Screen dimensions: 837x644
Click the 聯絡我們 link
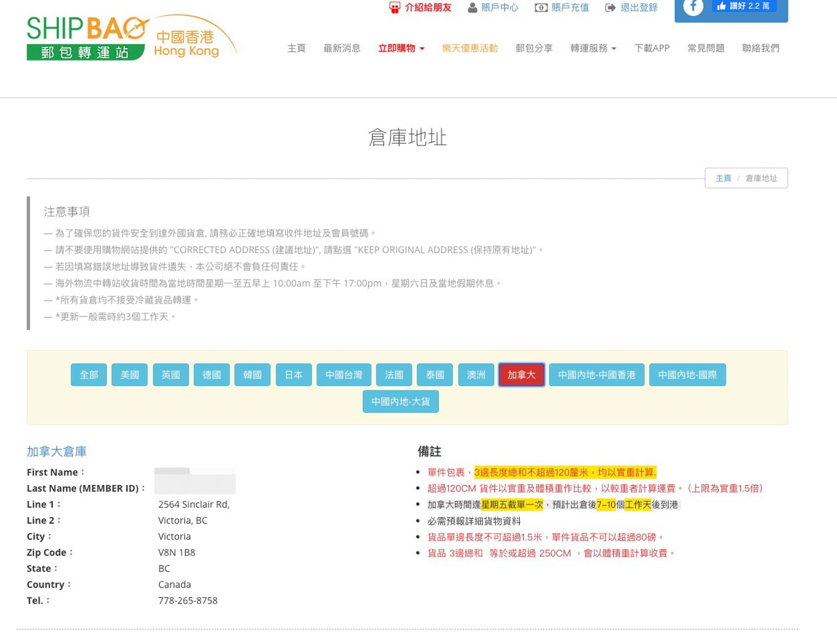tap(761, 48)
